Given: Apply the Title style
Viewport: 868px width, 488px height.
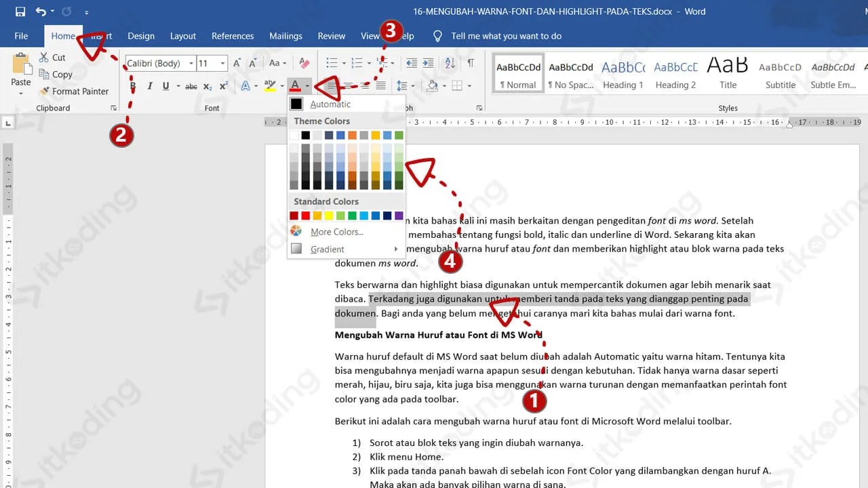Looking at the screenshot, I should (x=728, y=73).
